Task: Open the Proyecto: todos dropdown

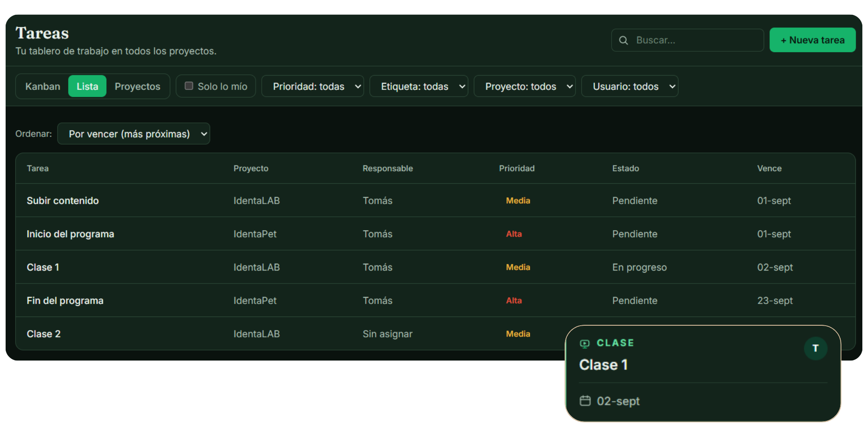Action: tap(524, 86)
